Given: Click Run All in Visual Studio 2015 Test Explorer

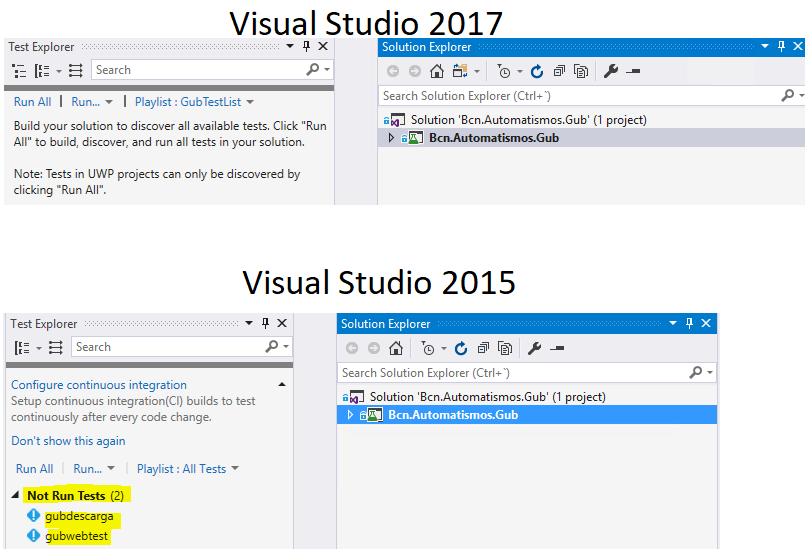Looking at the screenshot, I should pos(34,468).
